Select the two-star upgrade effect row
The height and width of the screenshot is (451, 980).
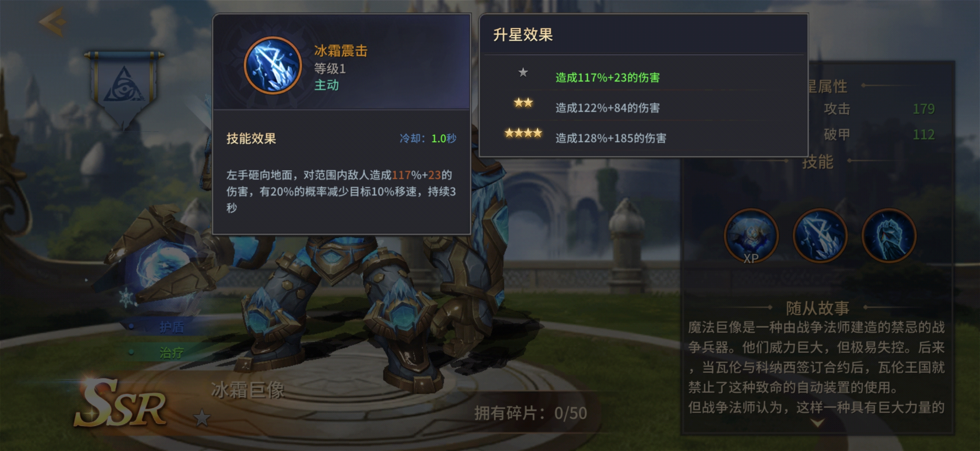644,106
